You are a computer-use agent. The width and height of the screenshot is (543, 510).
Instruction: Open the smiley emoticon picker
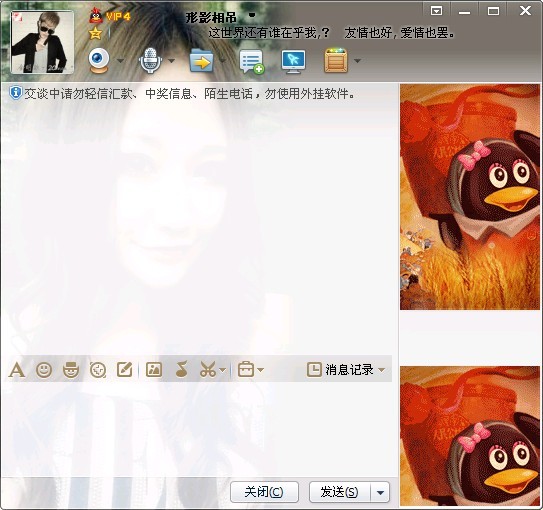pyautogui.click(x=44, y=370)
